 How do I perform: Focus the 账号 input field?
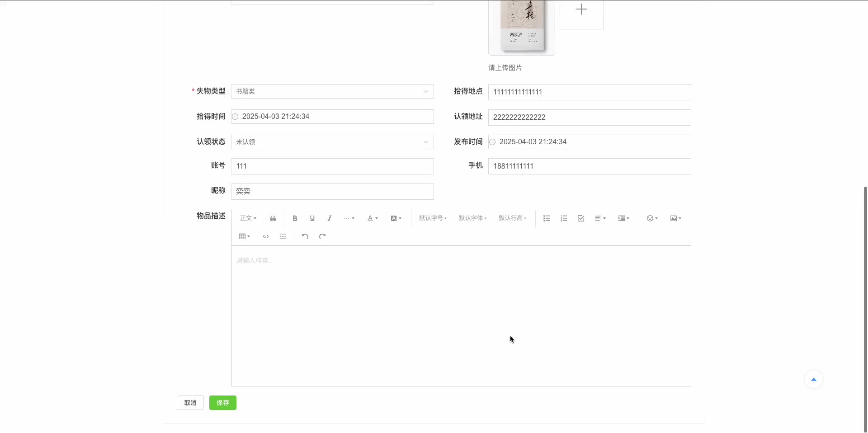(332, 166)
